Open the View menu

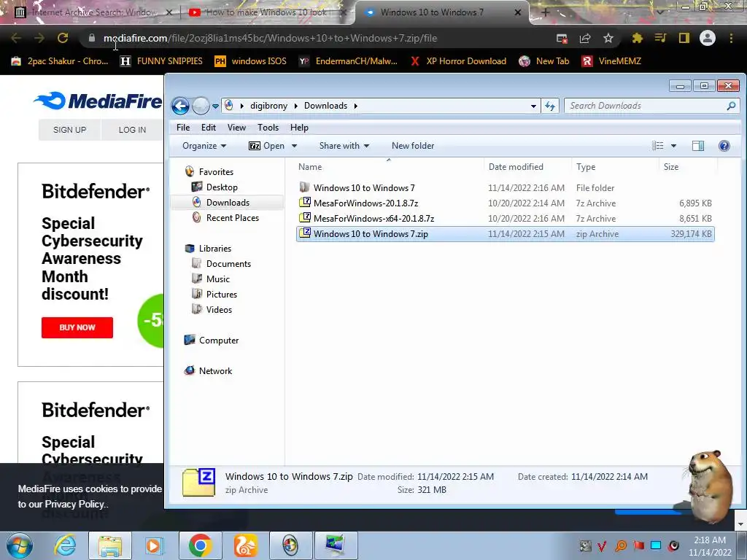236,128
